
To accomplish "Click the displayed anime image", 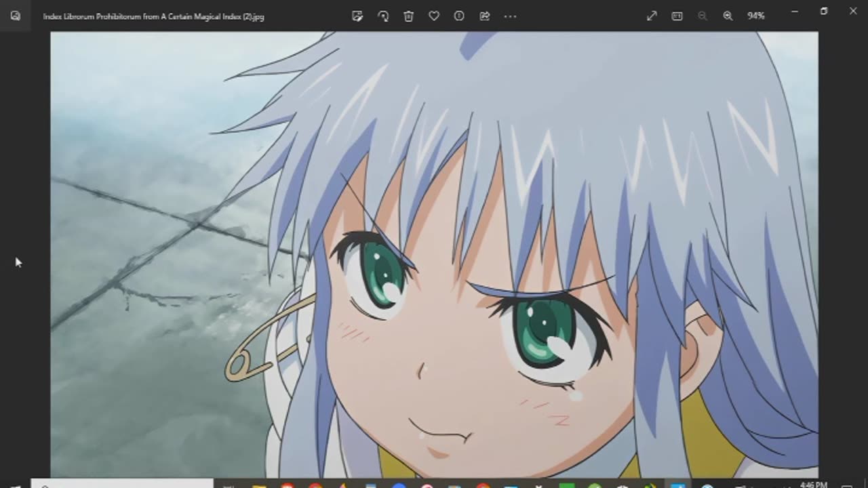I will (x=434, y=254).
